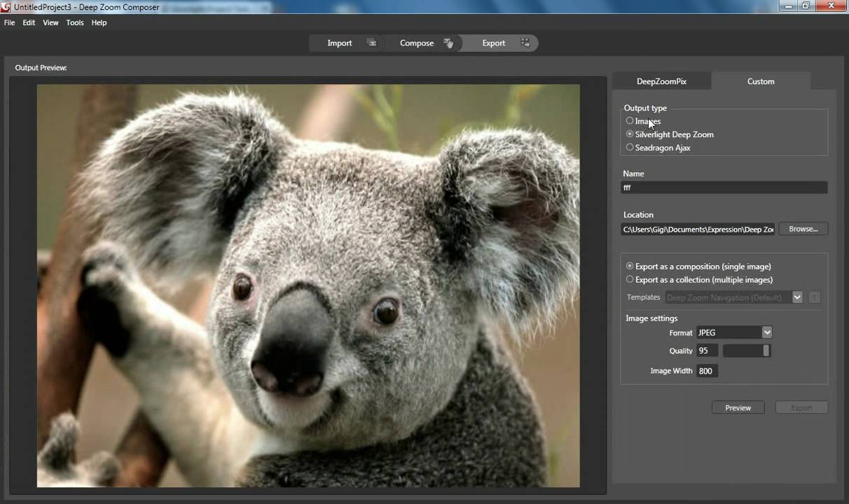
Task: Click the Quality slider handle
Action: tap(766, 351)
